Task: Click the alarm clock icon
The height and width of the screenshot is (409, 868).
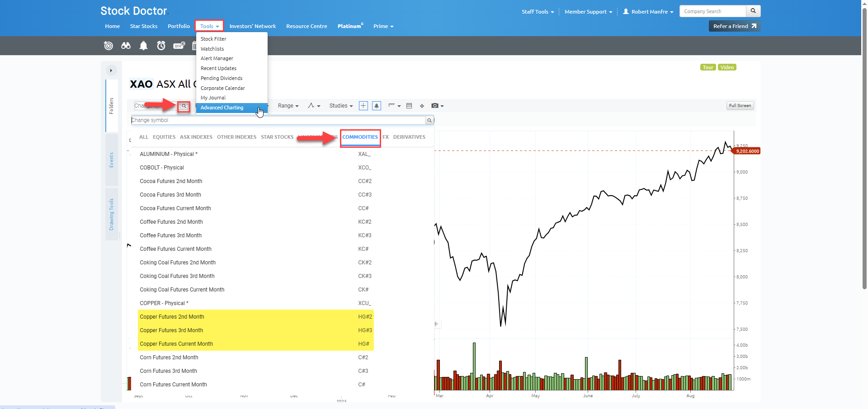Action: [161, 46]
